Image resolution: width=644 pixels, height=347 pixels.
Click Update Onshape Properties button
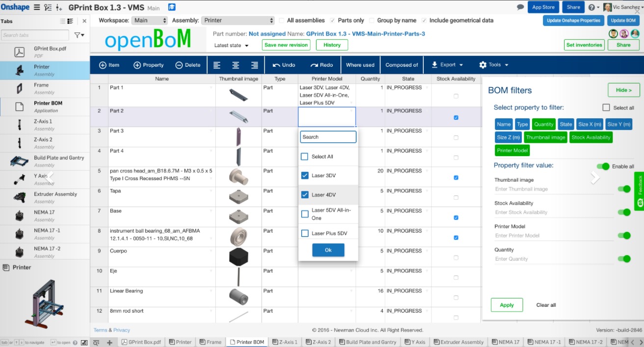[573, 21]
